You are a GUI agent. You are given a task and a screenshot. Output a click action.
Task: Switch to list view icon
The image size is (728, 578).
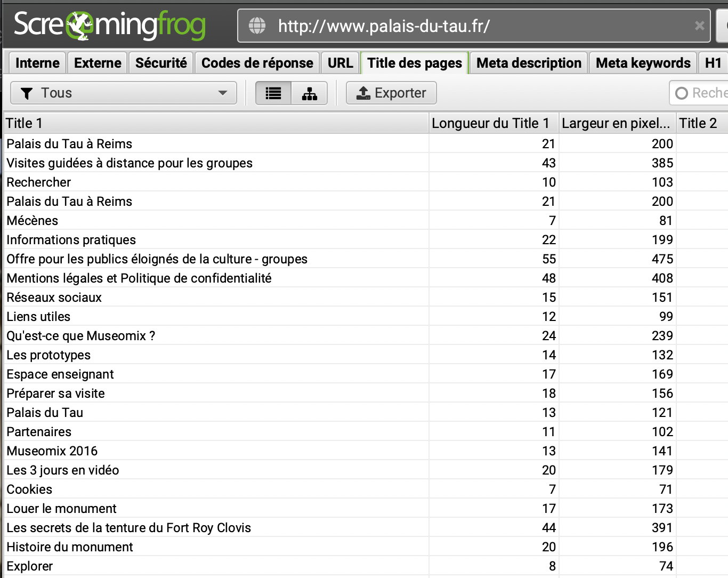click(x=273, y=93)
